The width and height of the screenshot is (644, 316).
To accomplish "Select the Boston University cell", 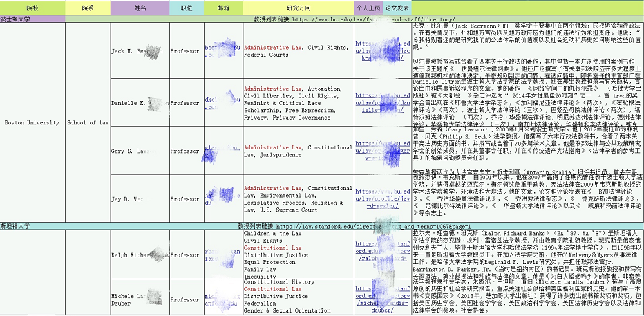I will [x=32, y=122].
